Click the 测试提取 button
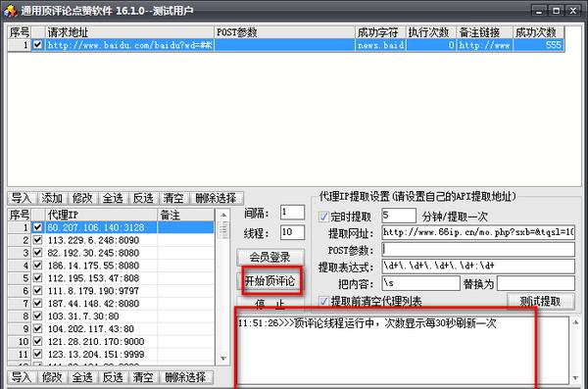The image size is (588, 389). tap(540, 301)
